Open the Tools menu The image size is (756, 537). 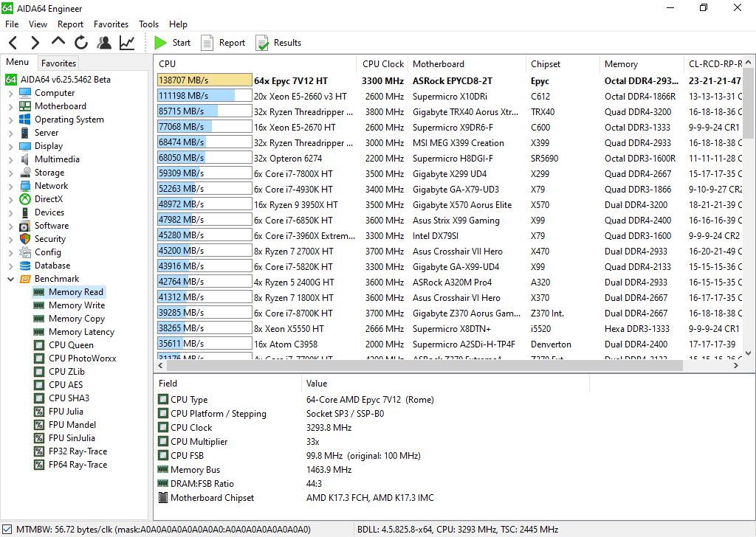tap(148, 24)
